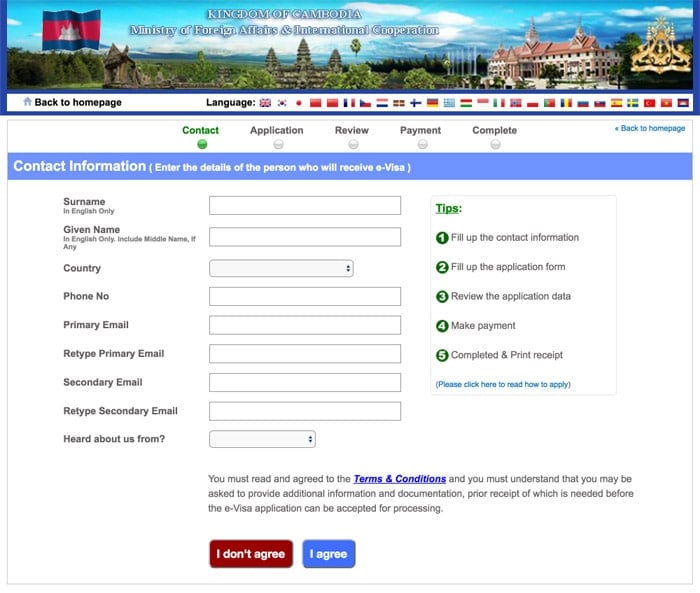Choose the Spanish flag language
The height and width of the screenshot is (593, 700).
coord(617,103)
